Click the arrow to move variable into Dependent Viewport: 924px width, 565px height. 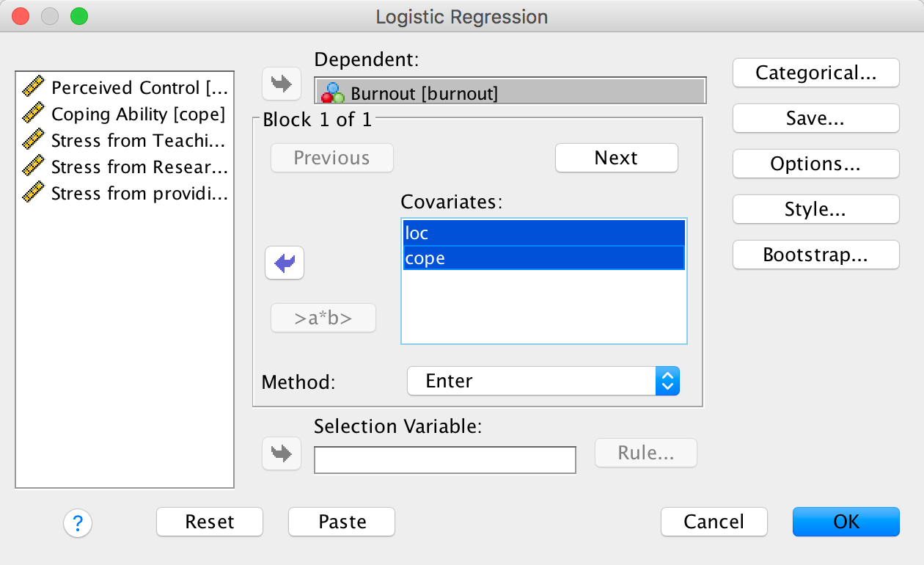pyautogui.click(x=282, y=83)
